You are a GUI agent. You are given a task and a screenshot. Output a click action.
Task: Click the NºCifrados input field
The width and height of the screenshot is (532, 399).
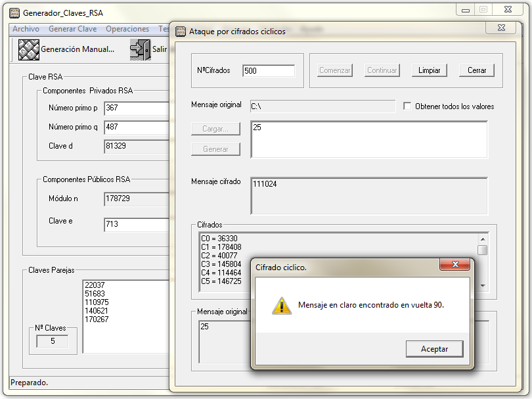(268, 71)
